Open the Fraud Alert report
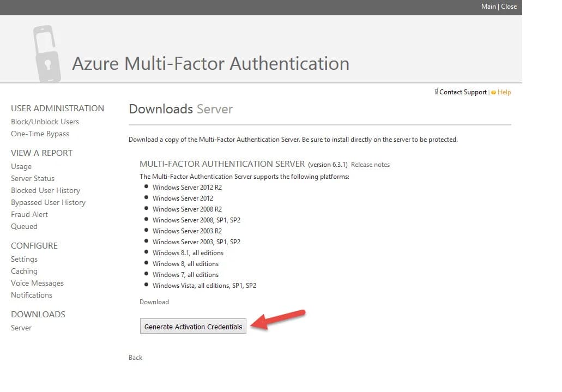Viewport: 562px width, 392px height. point(29,214)
